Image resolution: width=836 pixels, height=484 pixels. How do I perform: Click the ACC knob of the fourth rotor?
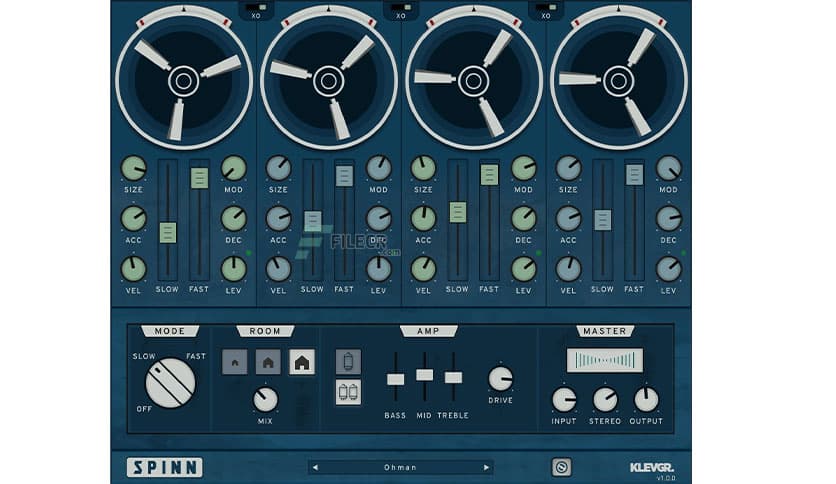[568, 219]
